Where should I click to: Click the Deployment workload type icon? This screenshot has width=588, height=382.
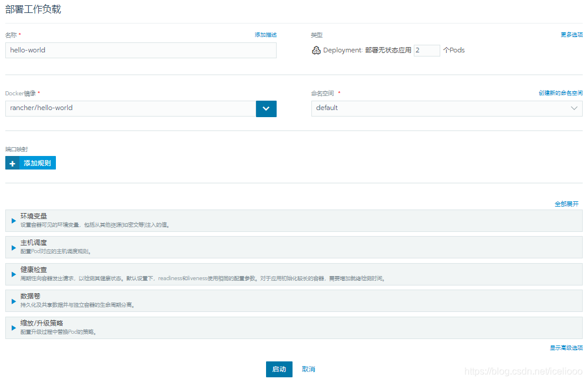(316, 50)
